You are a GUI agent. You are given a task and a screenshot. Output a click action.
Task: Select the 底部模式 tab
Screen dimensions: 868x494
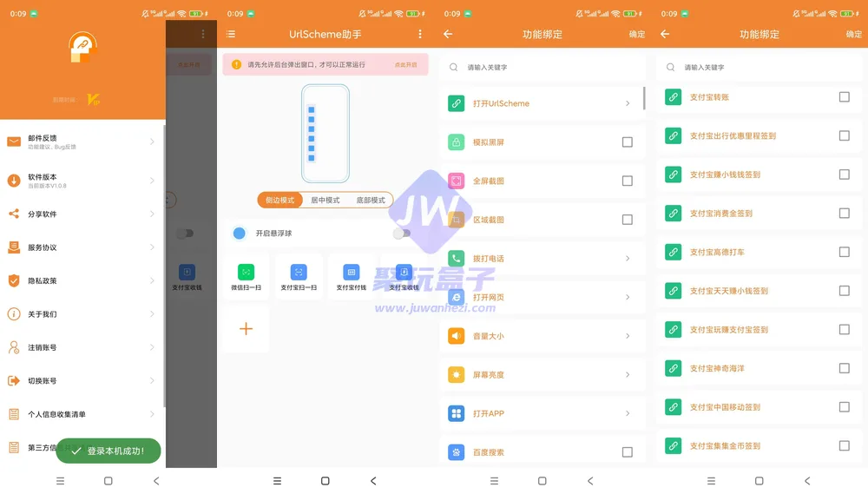[371, 200]
